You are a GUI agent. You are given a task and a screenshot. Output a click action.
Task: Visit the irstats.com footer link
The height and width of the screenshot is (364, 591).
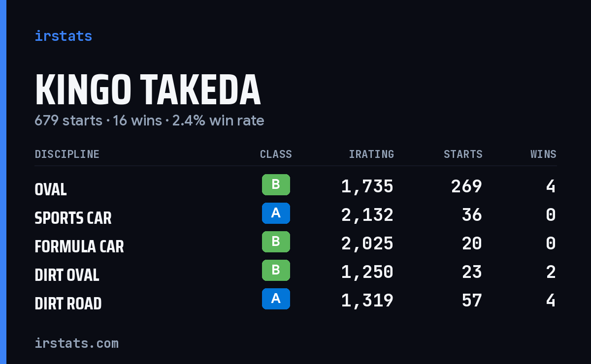click(x=76, y=343)
